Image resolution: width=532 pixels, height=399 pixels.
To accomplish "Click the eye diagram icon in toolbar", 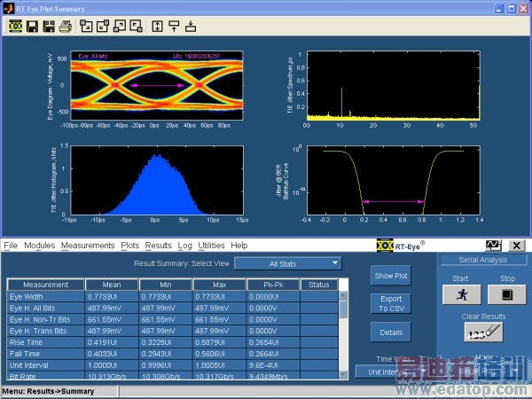I will coord(16,25).
